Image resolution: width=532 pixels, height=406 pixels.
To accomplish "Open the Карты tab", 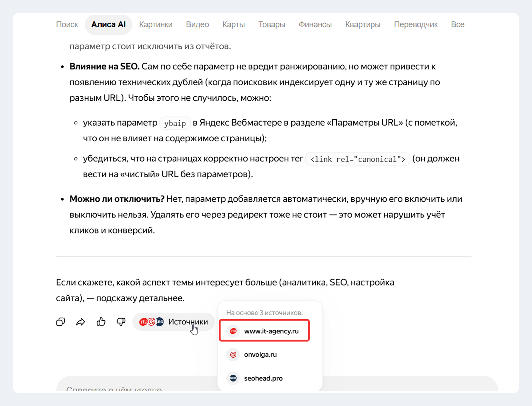I will [x=233, y=24].
